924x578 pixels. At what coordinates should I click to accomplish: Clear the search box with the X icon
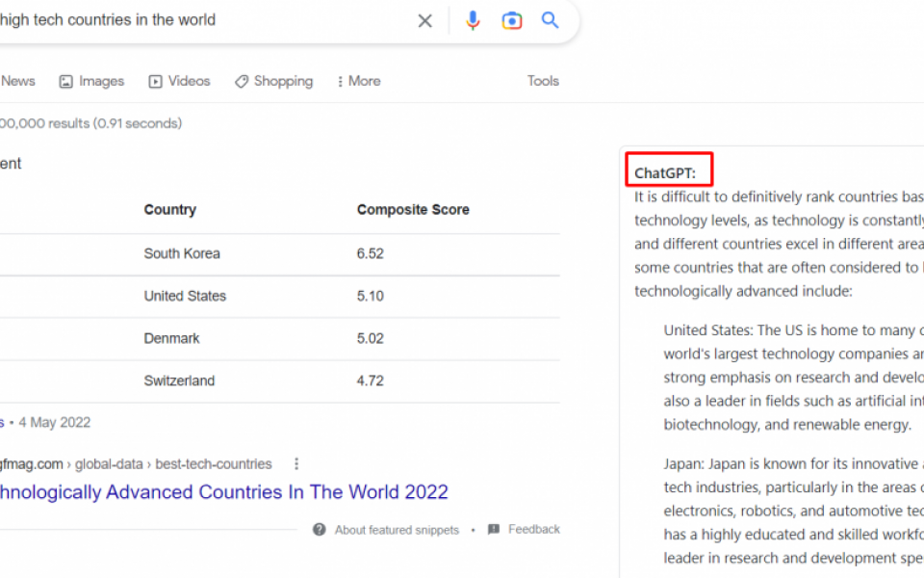pyautogui.click(x=424, y=21)
